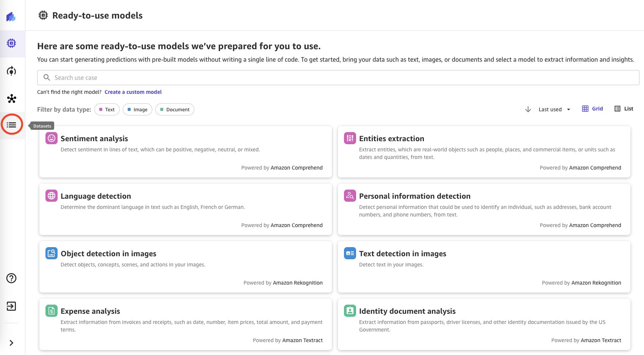The height and width of the screenshot is (355, 644).
Task: Open the Datasets sidebar icon
Action: click(11, 125)
